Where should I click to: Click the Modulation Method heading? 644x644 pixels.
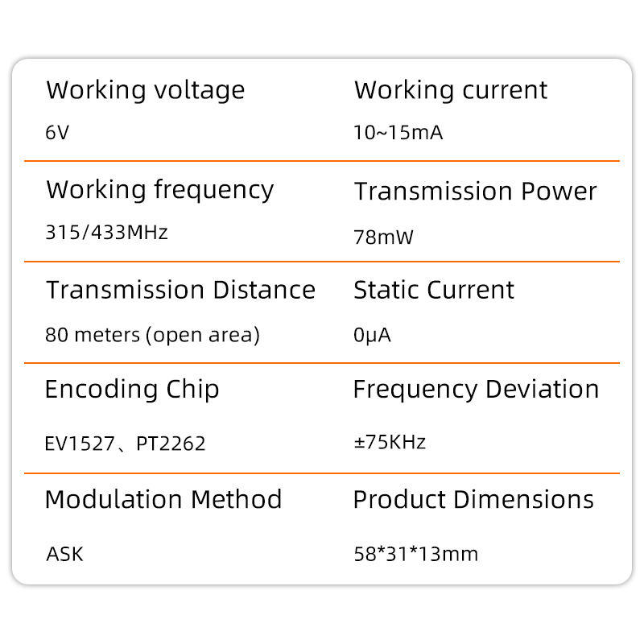tap(163, 499)
